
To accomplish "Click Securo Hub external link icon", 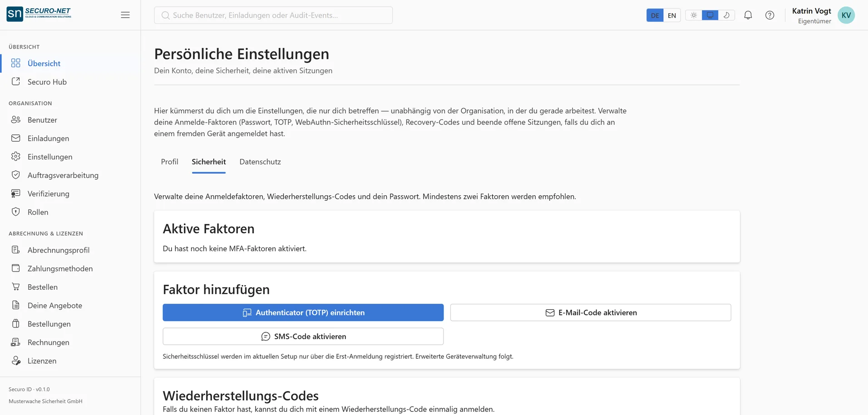I will click(x=16, y=82).
